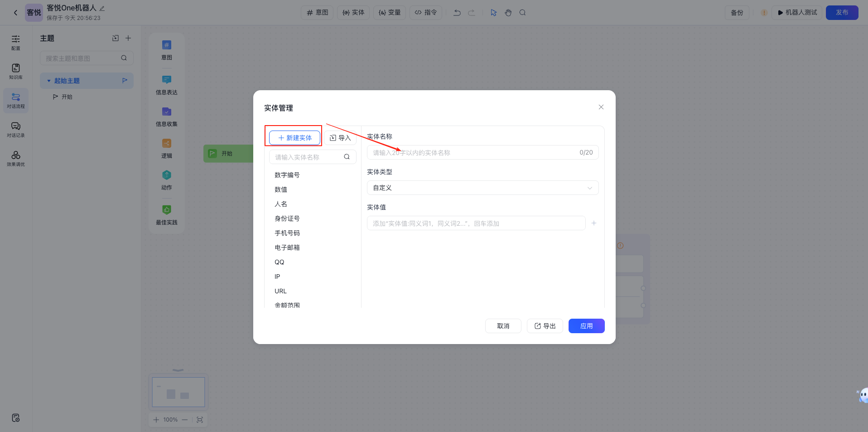
Task: Click the 导出 export button
Action: pyautogui.click(x=545, y=326)
